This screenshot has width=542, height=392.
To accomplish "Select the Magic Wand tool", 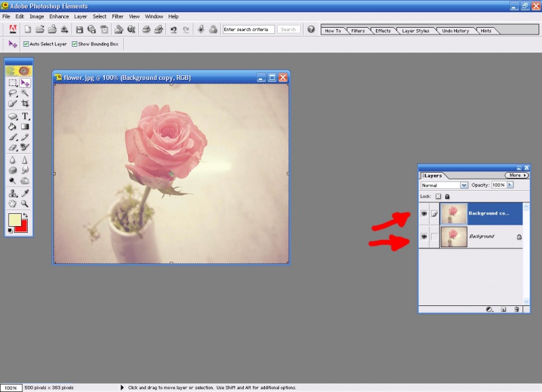I will click(x=25, y=93).
